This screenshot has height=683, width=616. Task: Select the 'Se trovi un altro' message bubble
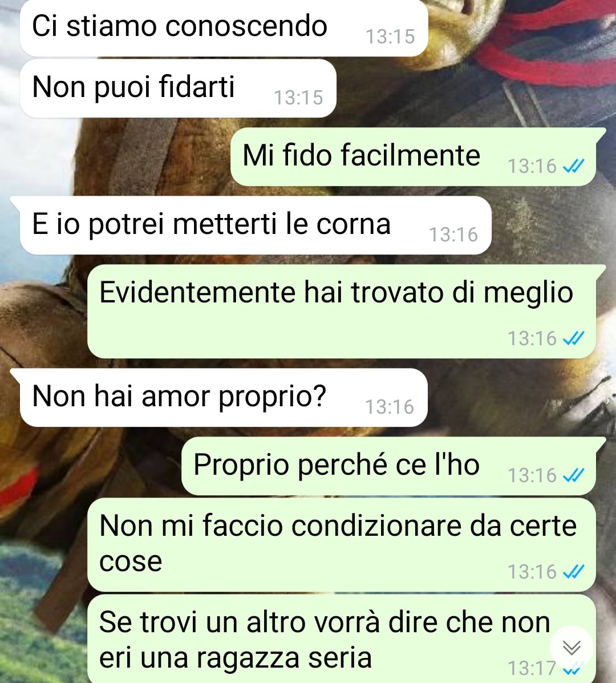tap(342, 639)
